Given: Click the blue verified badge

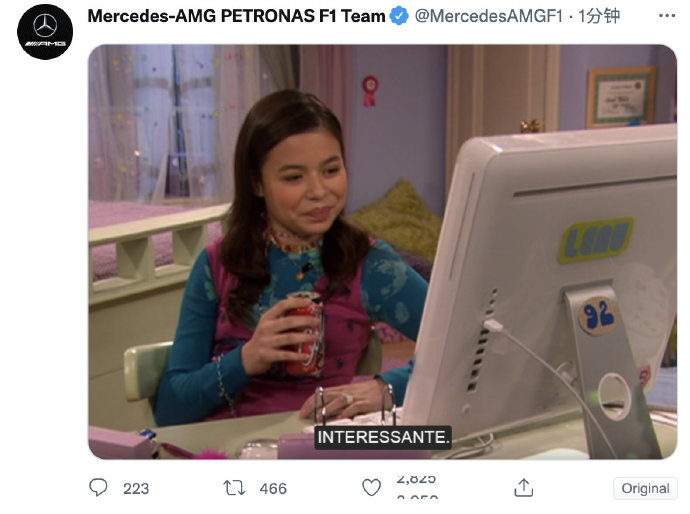Looking at the screenshot, I should click(399, 16).
